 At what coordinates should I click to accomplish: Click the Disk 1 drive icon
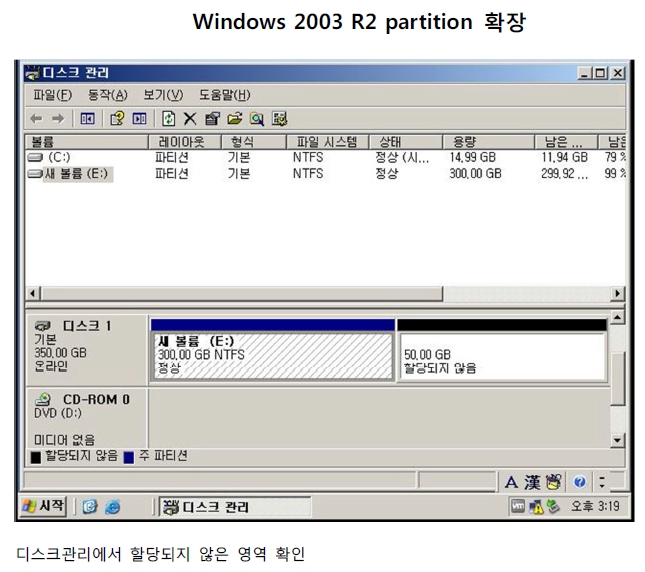coord(43,326)
